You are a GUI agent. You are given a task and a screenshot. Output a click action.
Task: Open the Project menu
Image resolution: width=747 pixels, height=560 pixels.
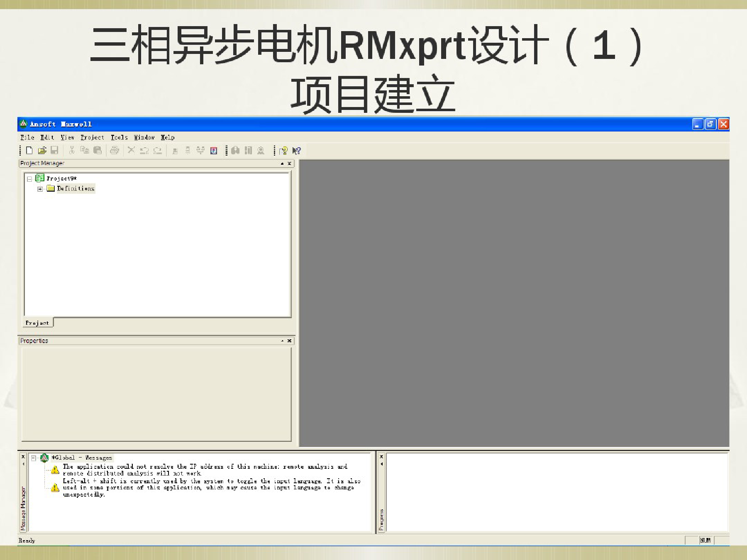[92, 137]
